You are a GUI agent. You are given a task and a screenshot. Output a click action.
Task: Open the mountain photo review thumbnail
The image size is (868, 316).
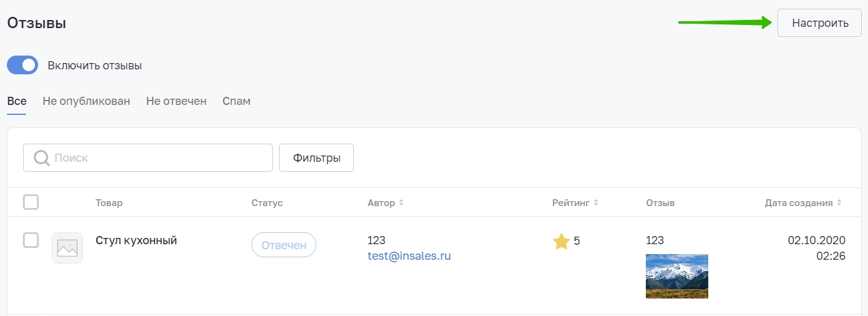pos(677,277)
